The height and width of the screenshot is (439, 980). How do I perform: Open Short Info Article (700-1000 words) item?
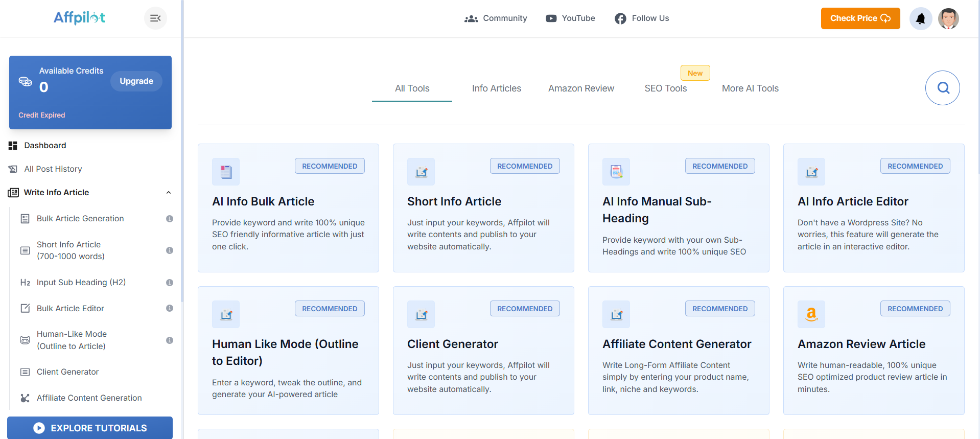tap(71, 250)
